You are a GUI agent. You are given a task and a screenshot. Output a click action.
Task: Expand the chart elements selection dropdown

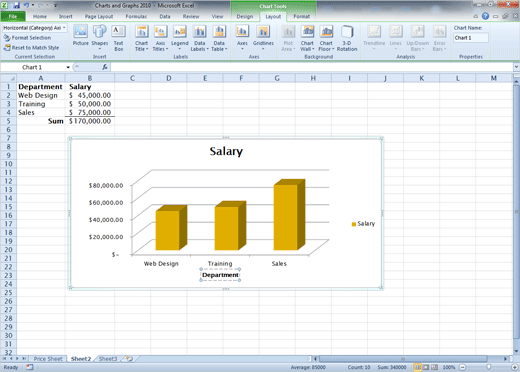(64, 28)
